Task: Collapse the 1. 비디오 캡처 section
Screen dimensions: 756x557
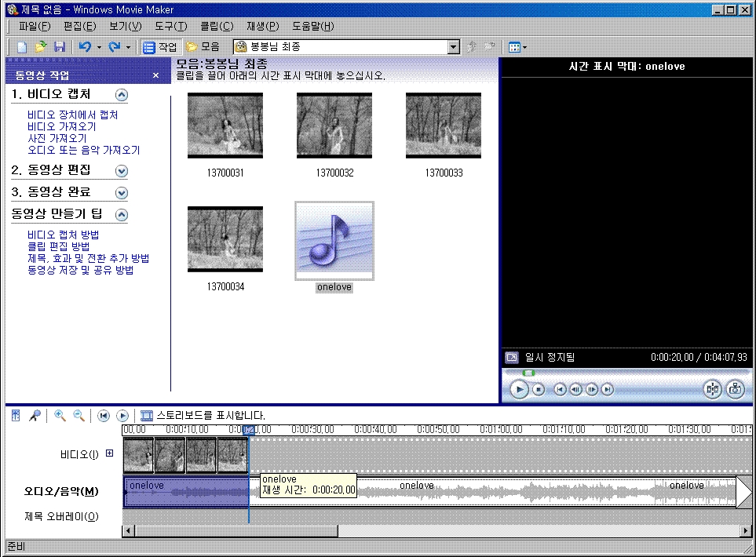Action: (122, 95)
